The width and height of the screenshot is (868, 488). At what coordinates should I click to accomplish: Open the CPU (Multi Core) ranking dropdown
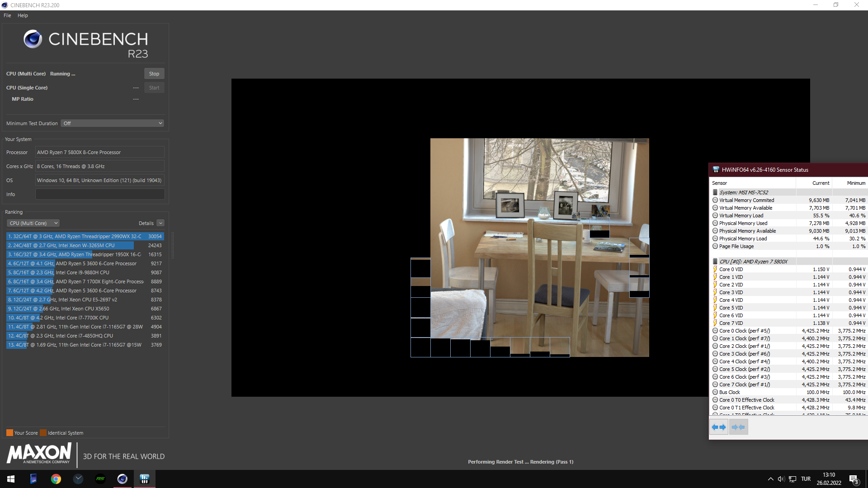tap(33, 223)
